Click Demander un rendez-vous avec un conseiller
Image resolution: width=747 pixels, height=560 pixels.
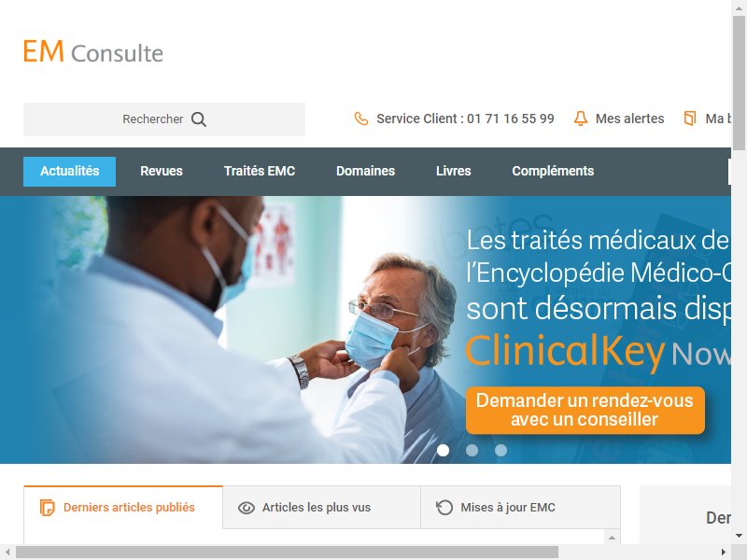coord(585,410)
